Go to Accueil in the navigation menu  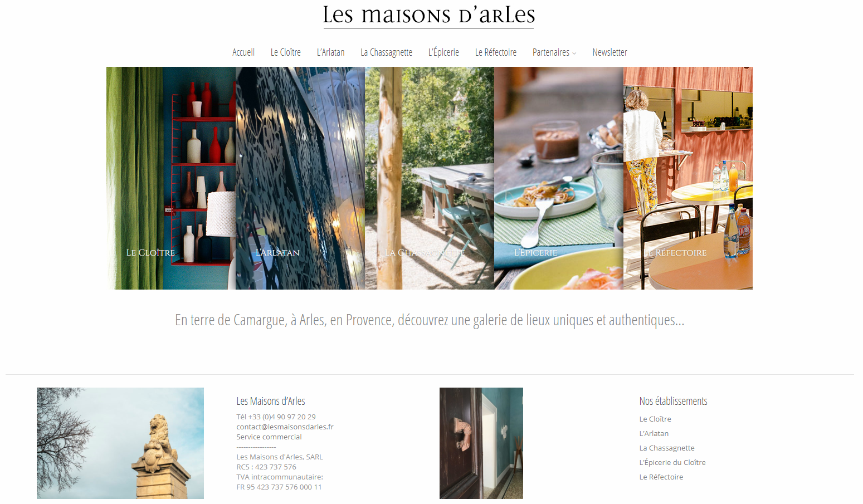[243, 52]
